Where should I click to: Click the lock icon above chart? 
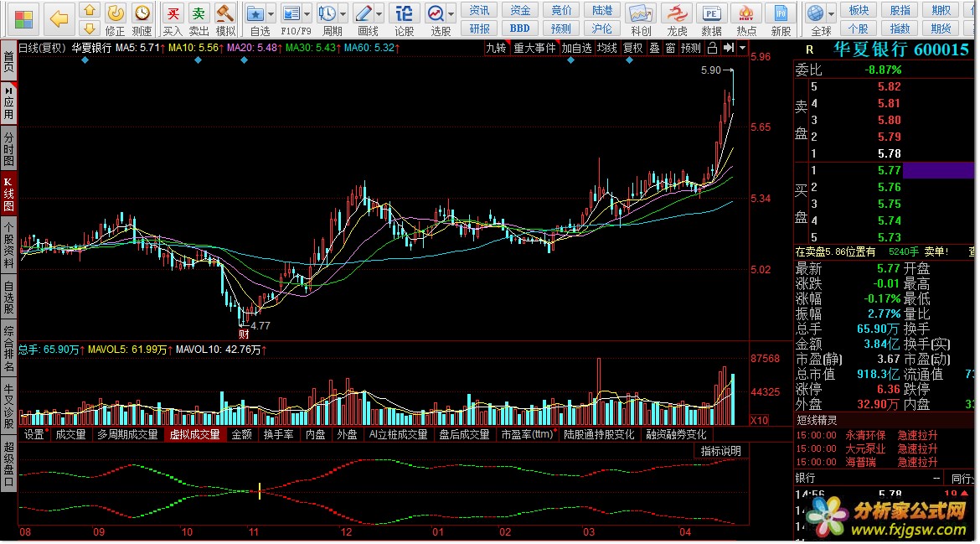(713, 48)
